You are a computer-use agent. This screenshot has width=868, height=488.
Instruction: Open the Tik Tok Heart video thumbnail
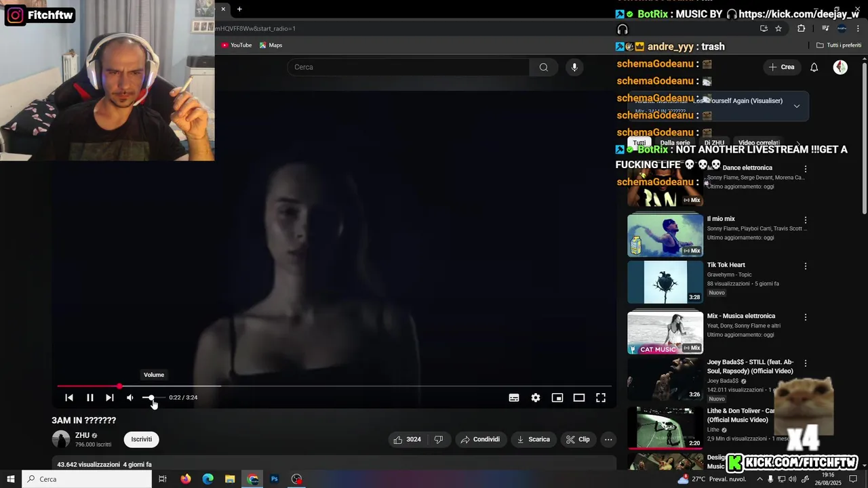click(665, 283)
